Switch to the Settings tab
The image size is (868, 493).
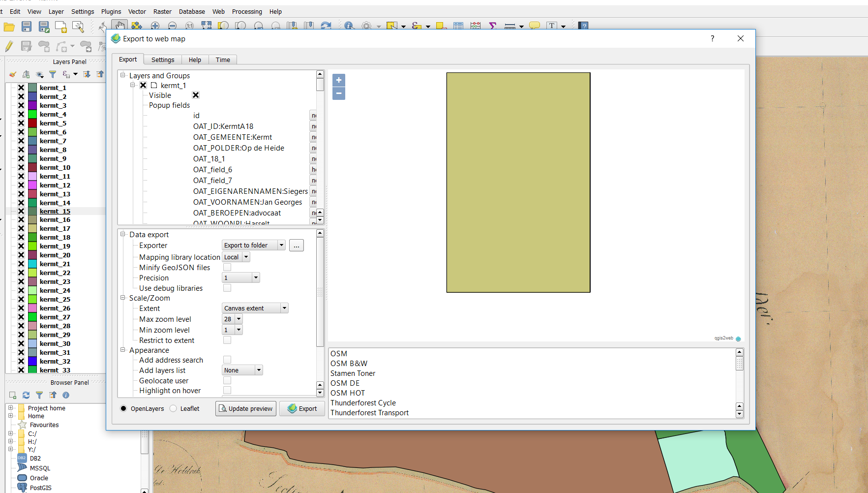(x=162, y=60)
